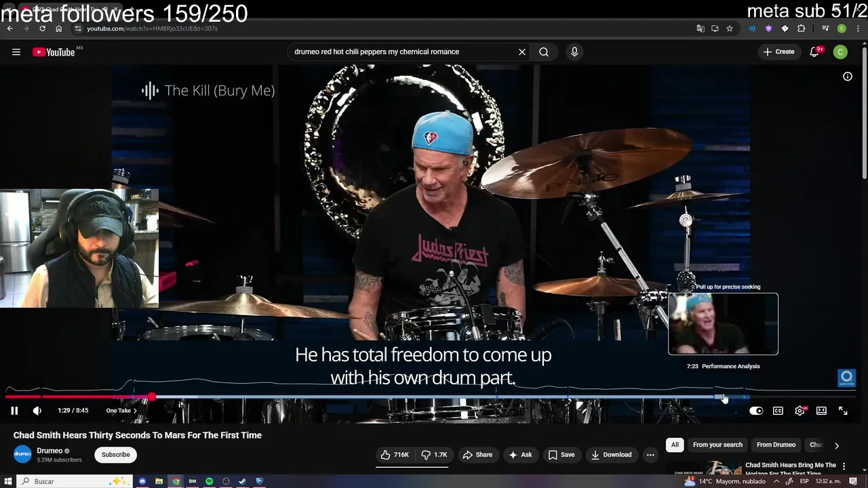Open the YouTube hamburger guide menu

16,52
